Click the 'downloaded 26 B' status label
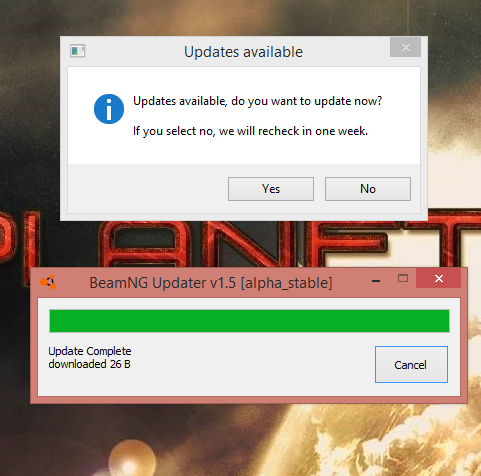This screenshot has width=481, height=476. point(89,364)
